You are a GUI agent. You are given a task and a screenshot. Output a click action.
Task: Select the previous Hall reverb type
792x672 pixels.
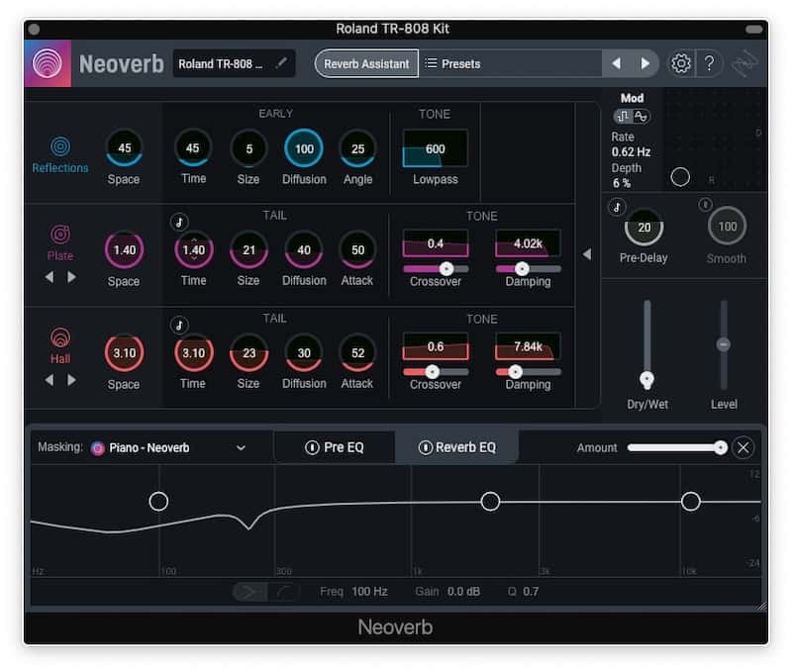pos(49,380)
